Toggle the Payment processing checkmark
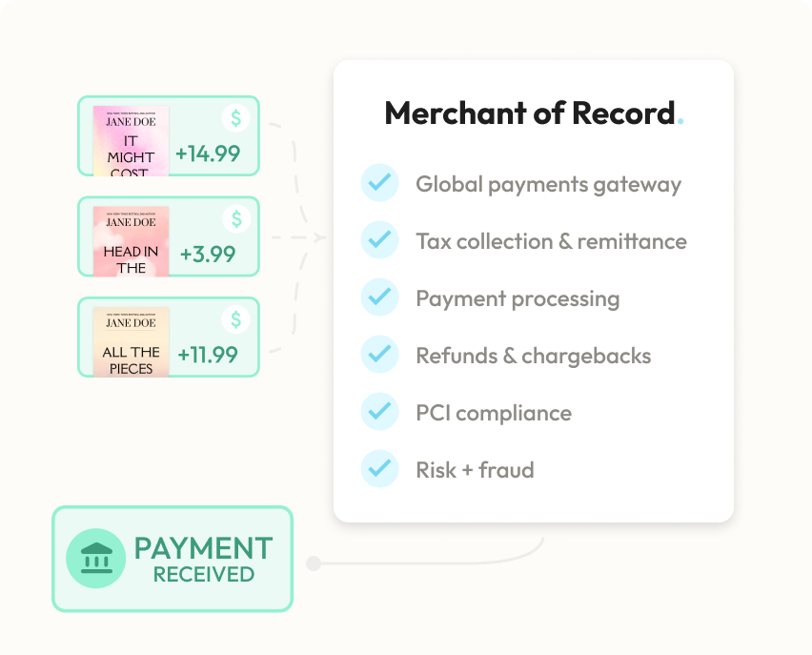This screenshot has width=812, height=655. coord(379,298)
